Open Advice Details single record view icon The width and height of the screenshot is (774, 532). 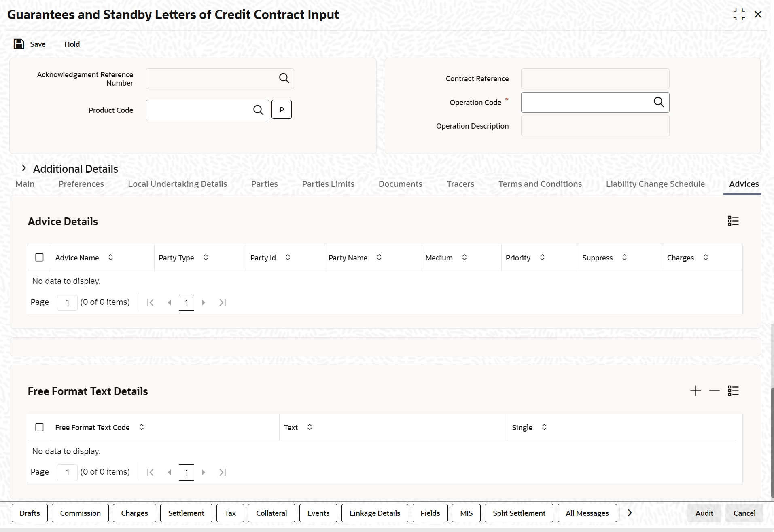click(733, 221)
